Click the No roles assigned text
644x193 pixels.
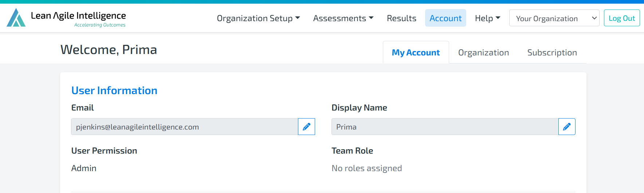(x=367, y=168)
